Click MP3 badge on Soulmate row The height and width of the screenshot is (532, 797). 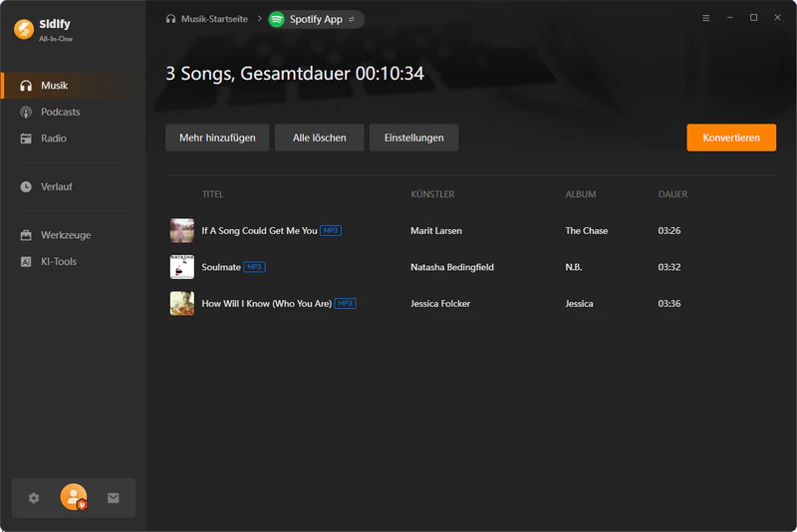[254, 267]
